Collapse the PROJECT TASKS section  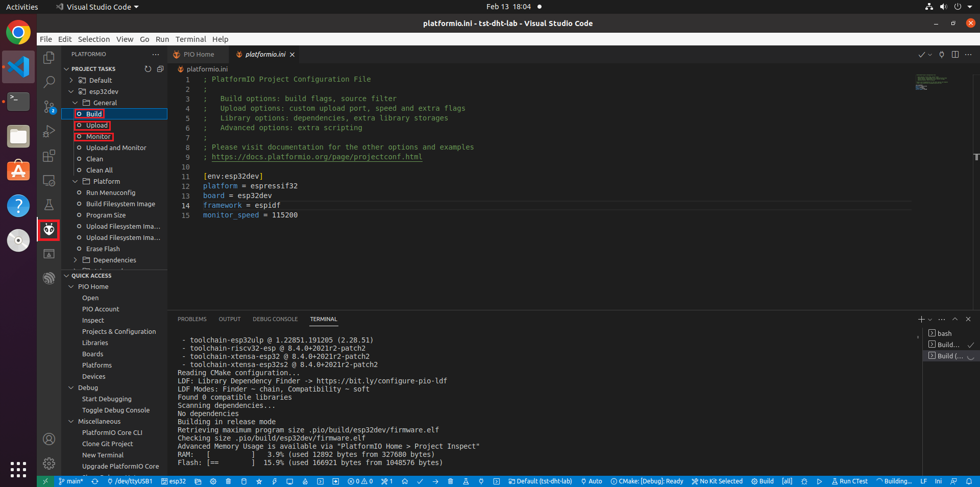pos(66,69)
